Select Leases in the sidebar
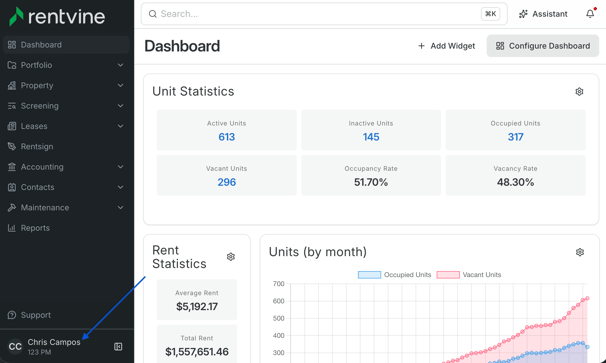The image size is (606, 363). click(x=66, y=126)
